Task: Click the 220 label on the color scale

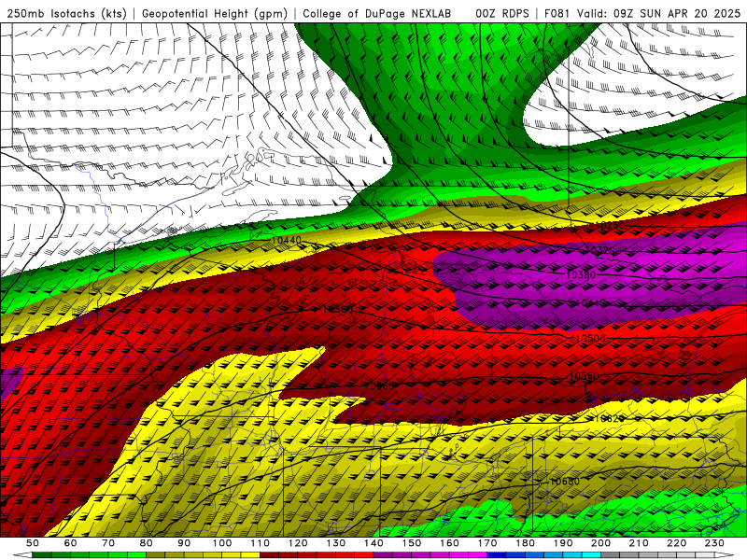Action: coord(677,543)
